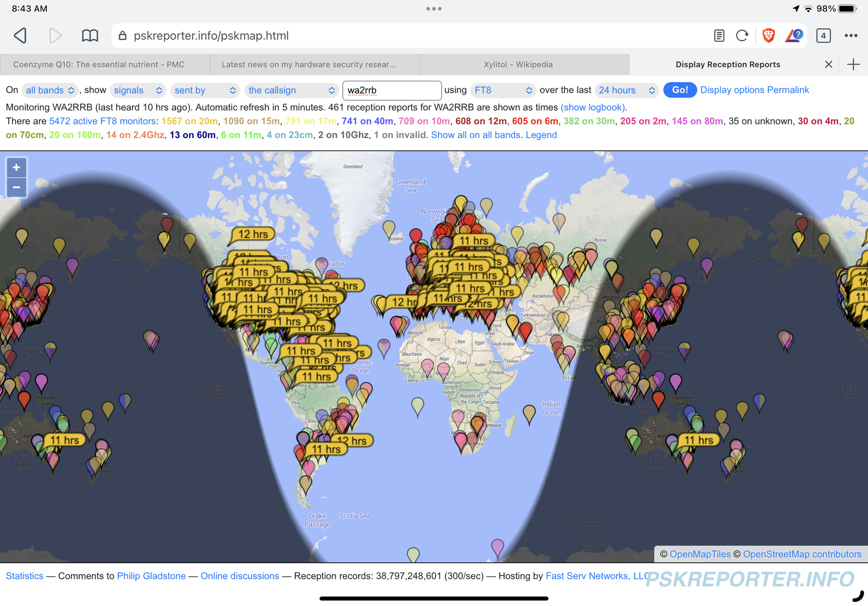Zoom out on the map

(x=17, y=188)
